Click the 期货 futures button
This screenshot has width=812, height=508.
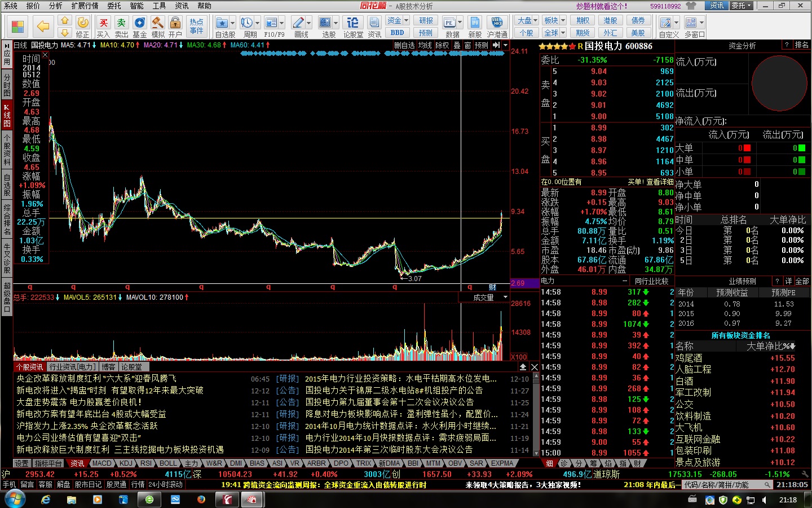click(x=583, y=33)
